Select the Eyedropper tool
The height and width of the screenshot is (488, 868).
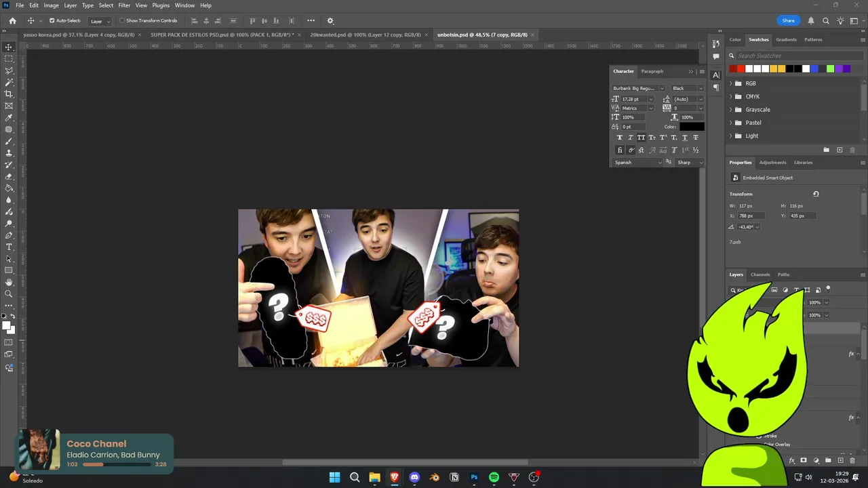click(9, 118)
